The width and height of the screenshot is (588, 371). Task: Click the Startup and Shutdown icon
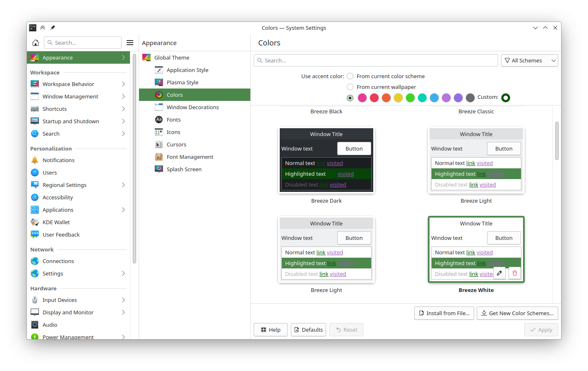pos(35,121)
